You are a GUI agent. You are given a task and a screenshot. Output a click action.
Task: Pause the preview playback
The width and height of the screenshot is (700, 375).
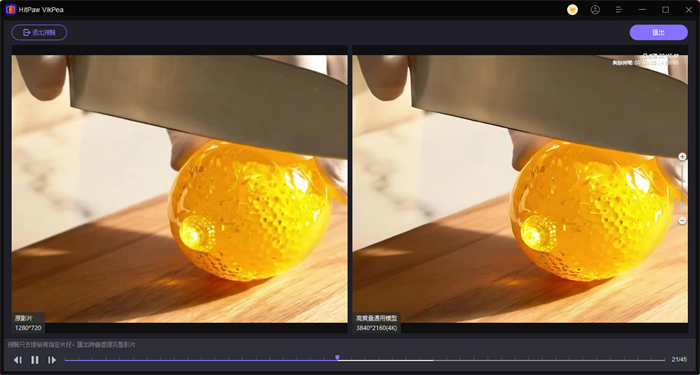[x=35, y=360]
